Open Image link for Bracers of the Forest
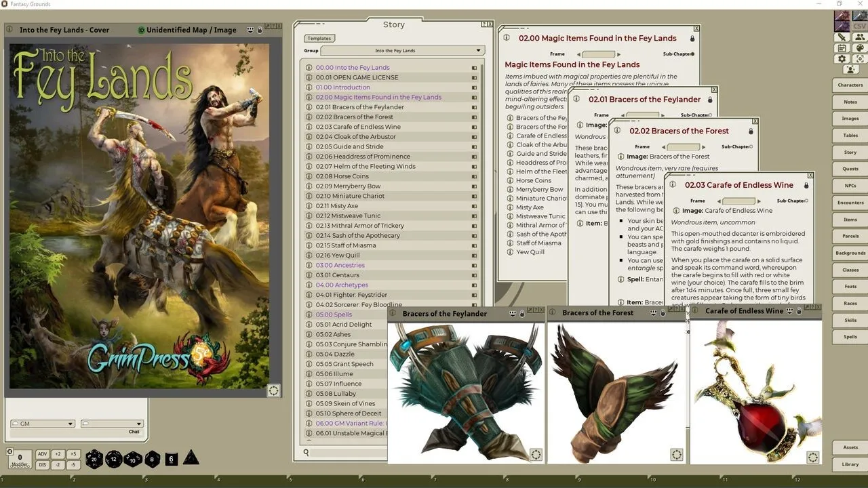The height and width of the screenshot is (488, 868). [x=620, y=157]
